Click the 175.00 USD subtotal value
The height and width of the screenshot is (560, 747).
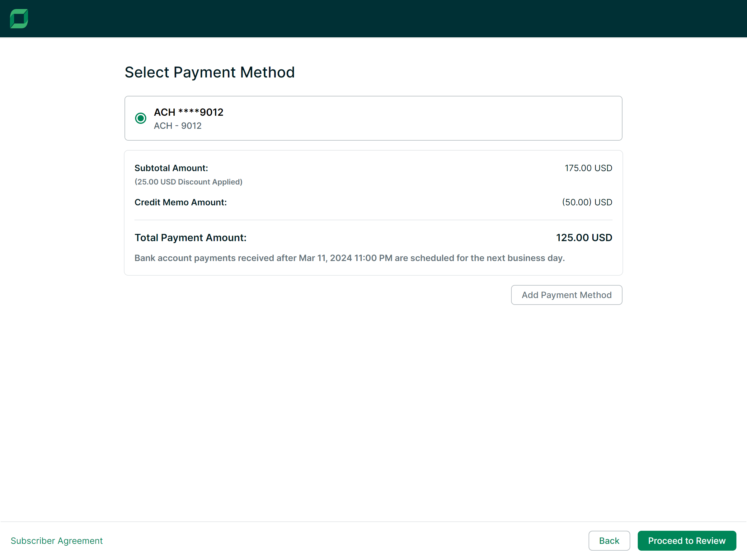pyautogui.click(x=588, y=168)
